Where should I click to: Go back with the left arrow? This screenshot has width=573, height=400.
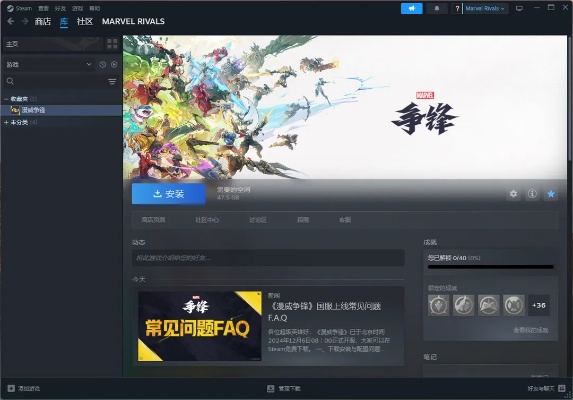tap(11, 21)
